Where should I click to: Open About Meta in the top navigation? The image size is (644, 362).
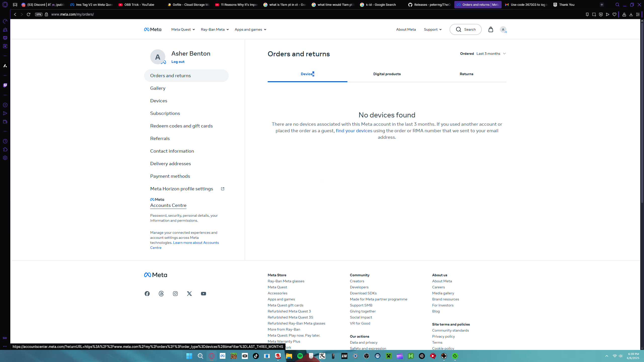click(x=406, y=29)
